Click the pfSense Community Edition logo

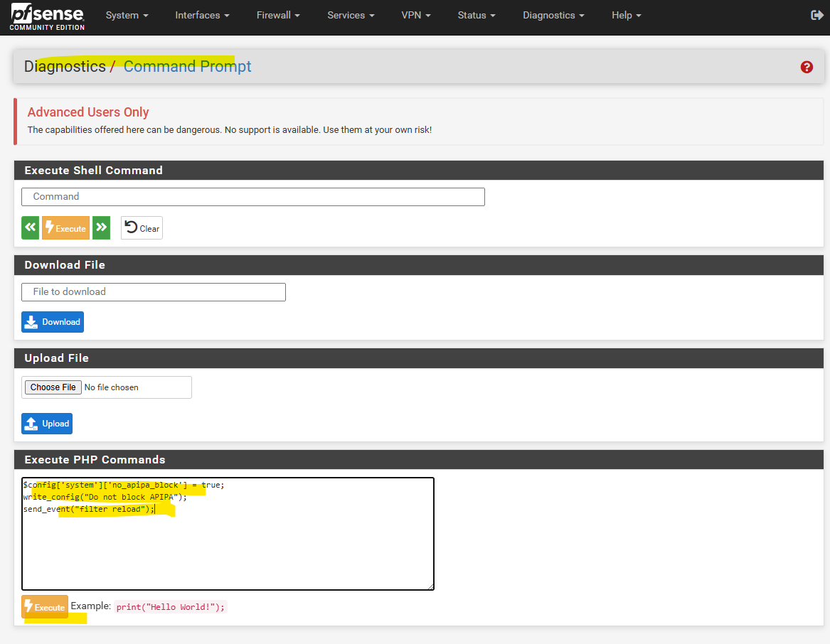click(x=47, y=17)
